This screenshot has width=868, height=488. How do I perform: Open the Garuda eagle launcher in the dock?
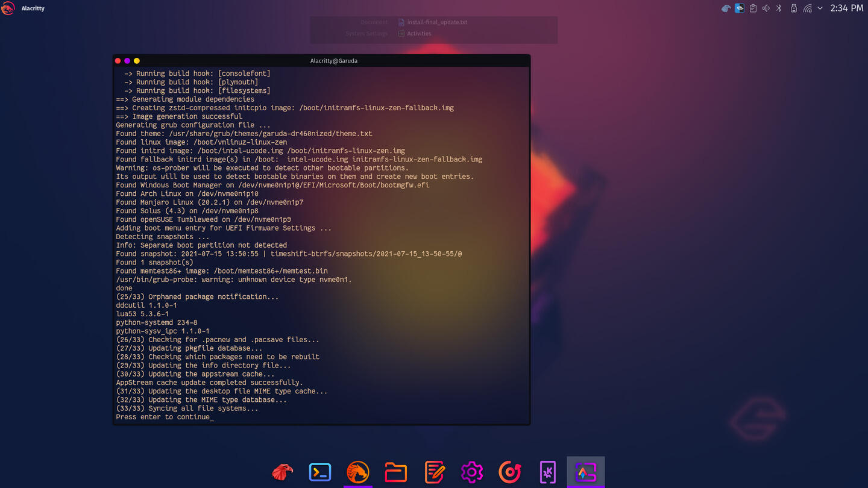pyautogui.click(x=282, y=472)
